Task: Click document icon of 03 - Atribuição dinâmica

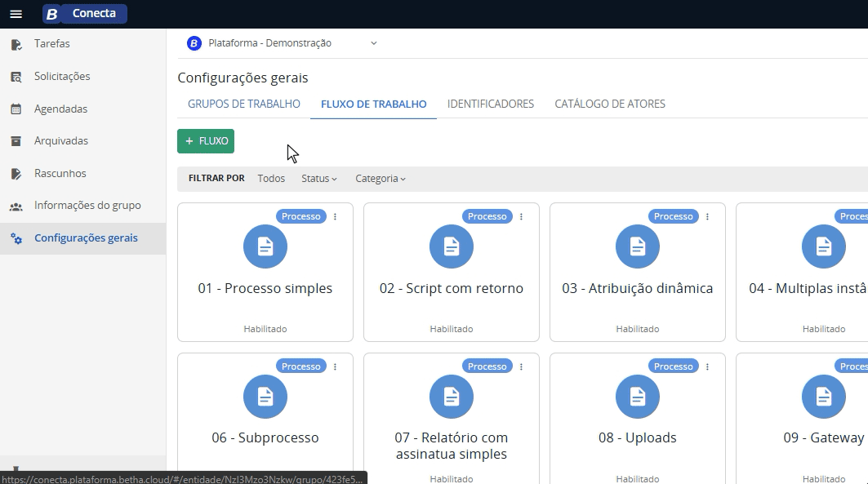Action: [637, 246]
